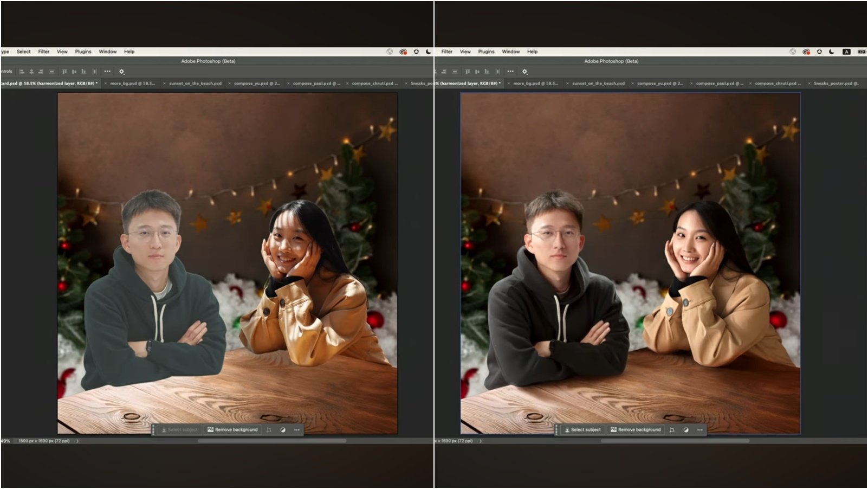Open the Help menu in left window
The image size is (868, 489).
(129, 52)
